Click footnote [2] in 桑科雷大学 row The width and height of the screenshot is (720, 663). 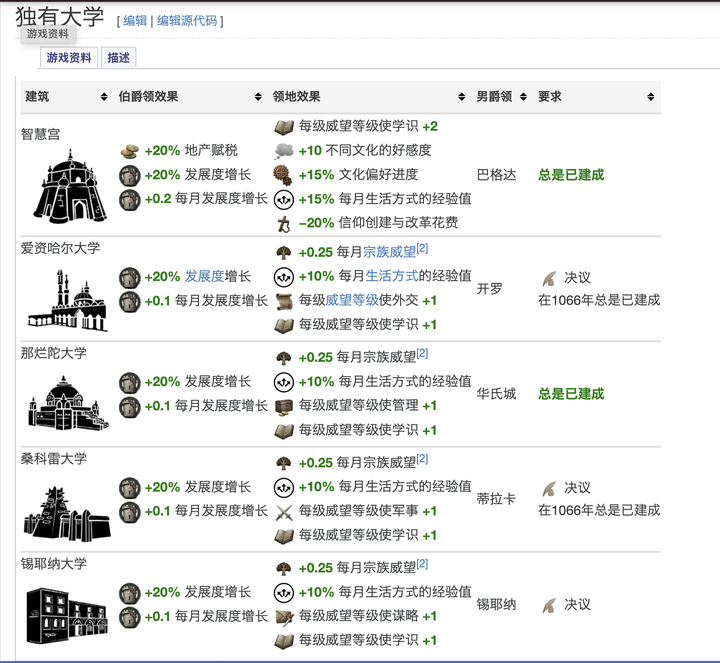tap(422, 459)
